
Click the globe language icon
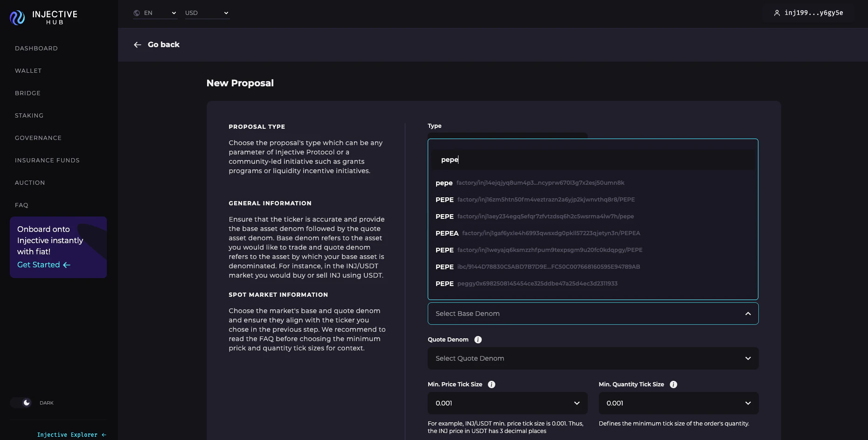[137, 13]
